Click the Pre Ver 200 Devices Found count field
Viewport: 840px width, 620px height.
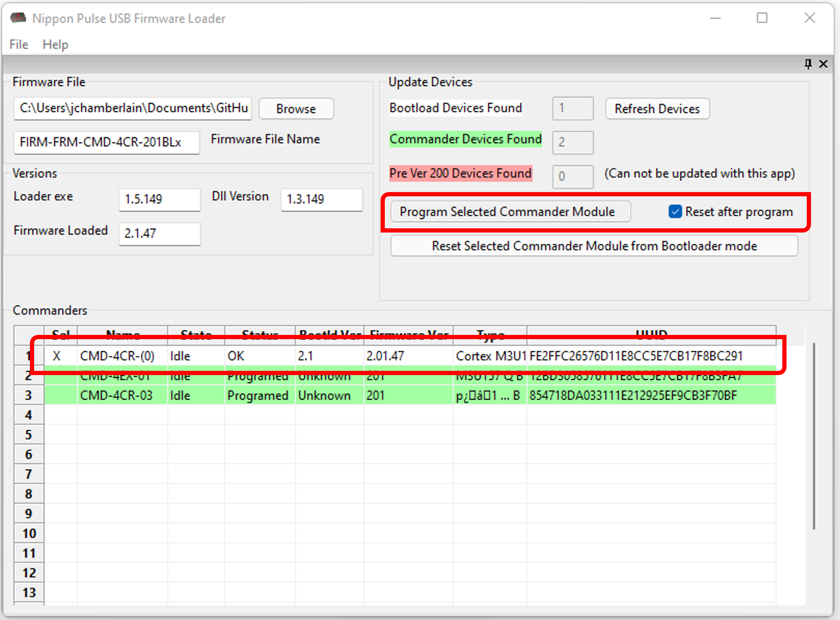pyautogui.click(x=573, y=177)
